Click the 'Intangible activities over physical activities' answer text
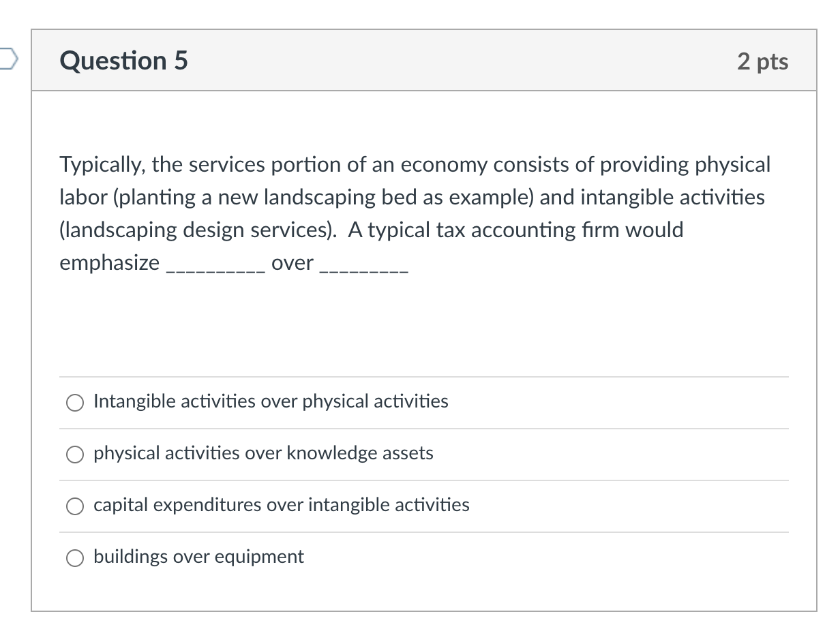Screen dimensions: 840x629 [x=271, y=401]
